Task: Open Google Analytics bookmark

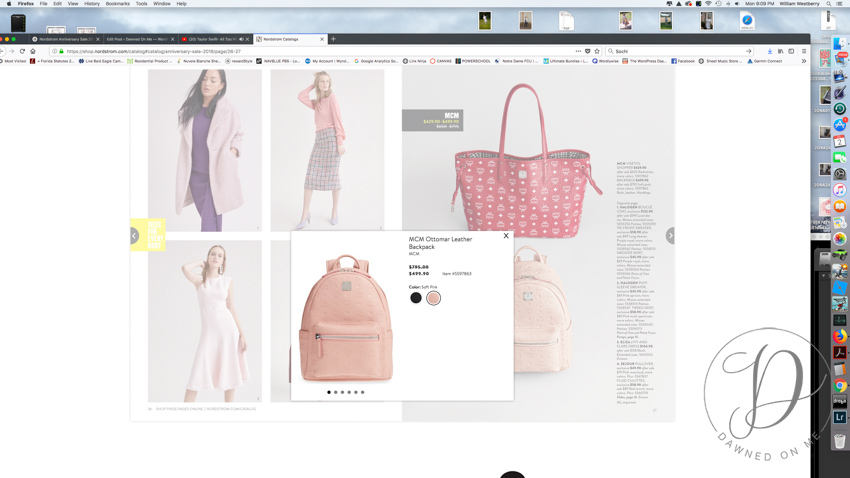Action: coord(376,61)
